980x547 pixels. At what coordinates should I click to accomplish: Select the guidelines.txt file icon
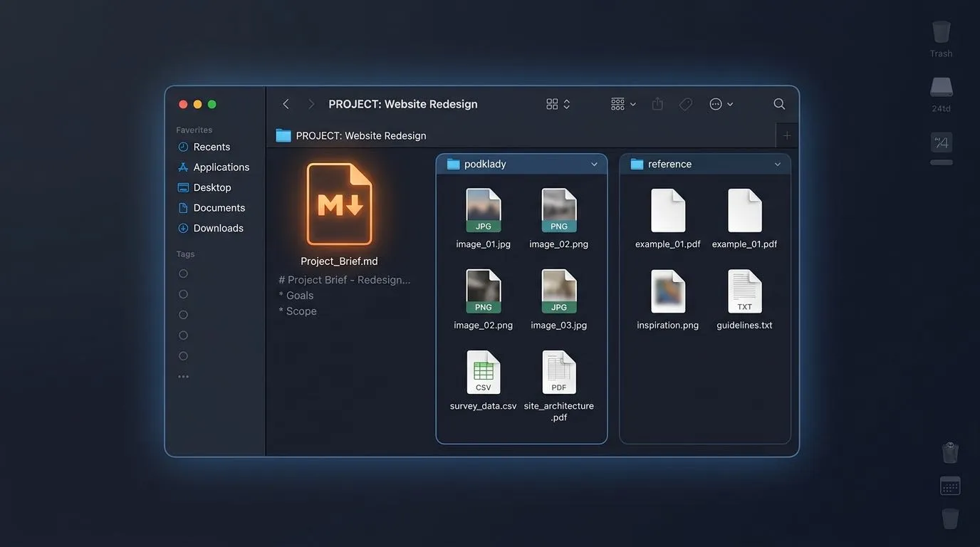click(745, 291)
